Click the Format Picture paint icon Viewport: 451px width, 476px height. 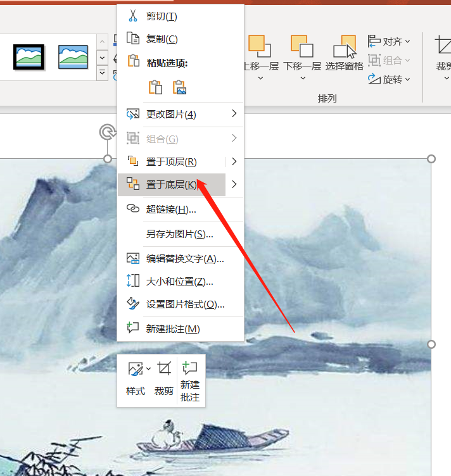133,303
